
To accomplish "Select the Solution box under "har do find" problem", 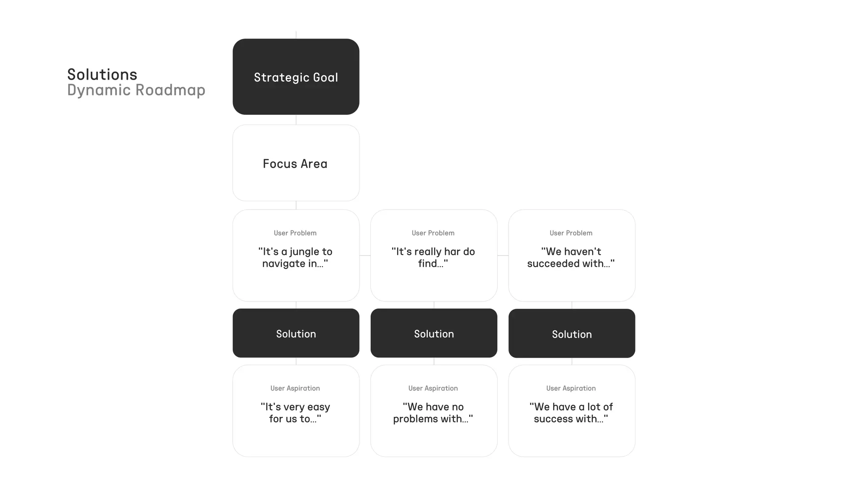I will tap(434, 333).
